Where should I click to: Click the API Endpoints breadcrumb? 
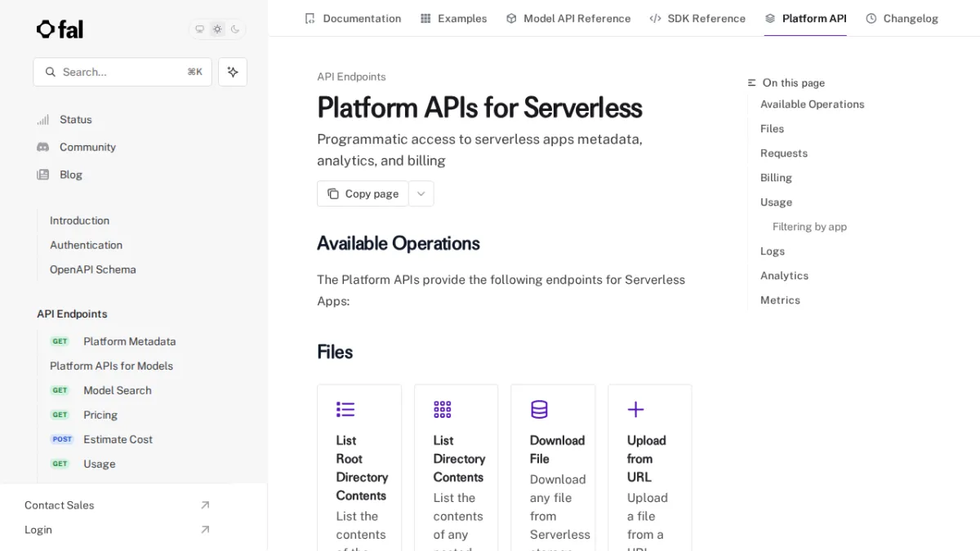(x=351, y=77)
